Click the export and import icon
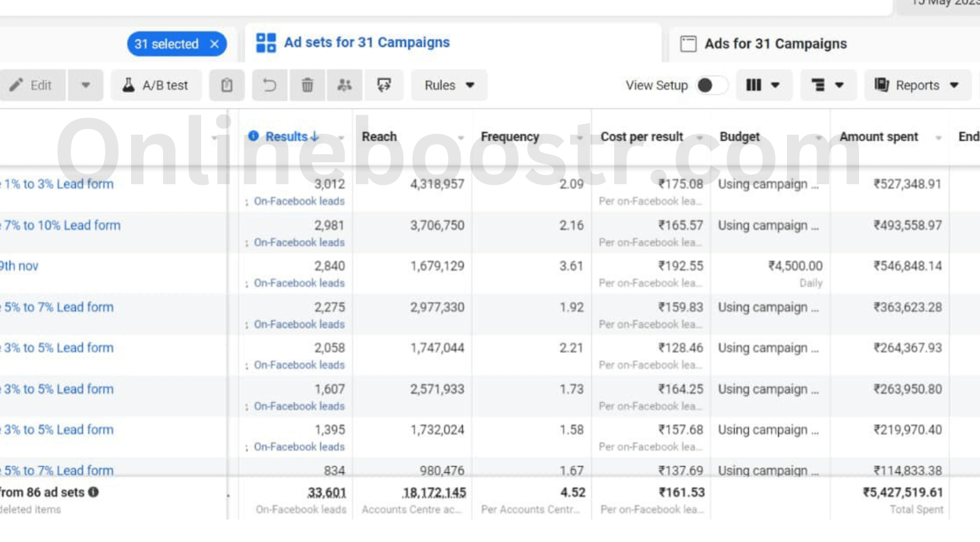The image size is (980, 542). [383, 86]
